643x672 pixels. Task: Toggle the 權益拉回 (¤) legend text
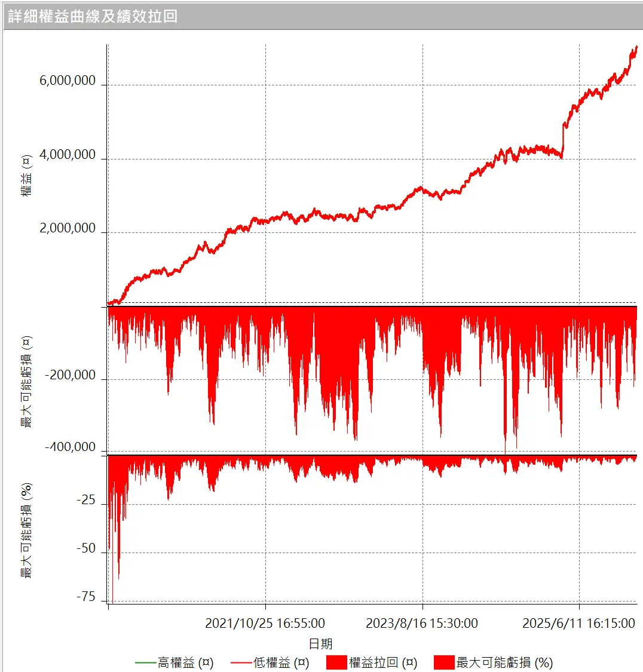click(x=383, y=662)
